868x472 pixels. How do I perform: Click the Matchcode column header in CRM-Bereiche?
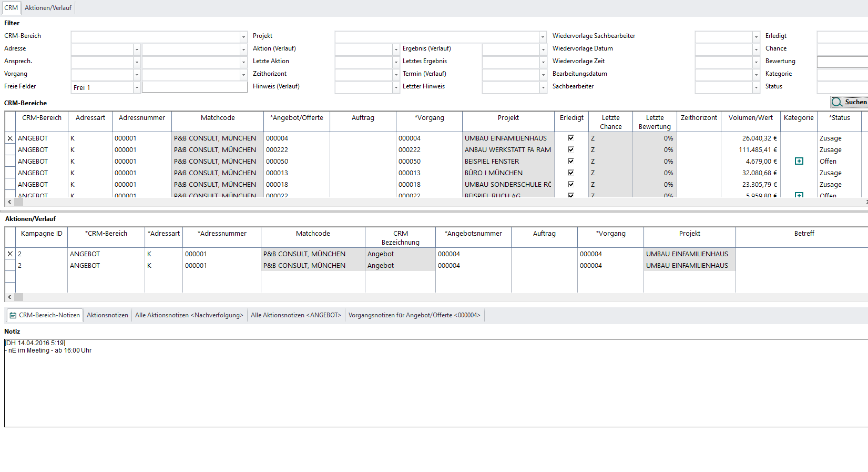218,118
